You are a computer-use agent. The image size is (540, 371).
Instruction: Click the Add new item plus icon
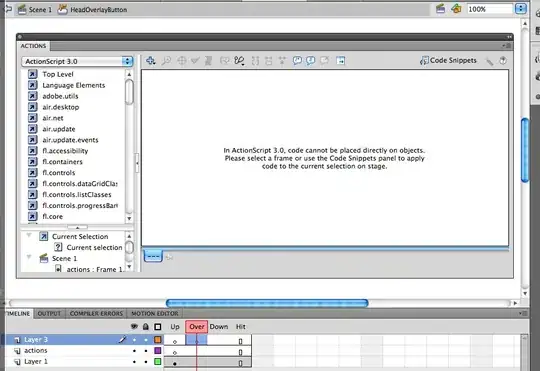[150, 61]
